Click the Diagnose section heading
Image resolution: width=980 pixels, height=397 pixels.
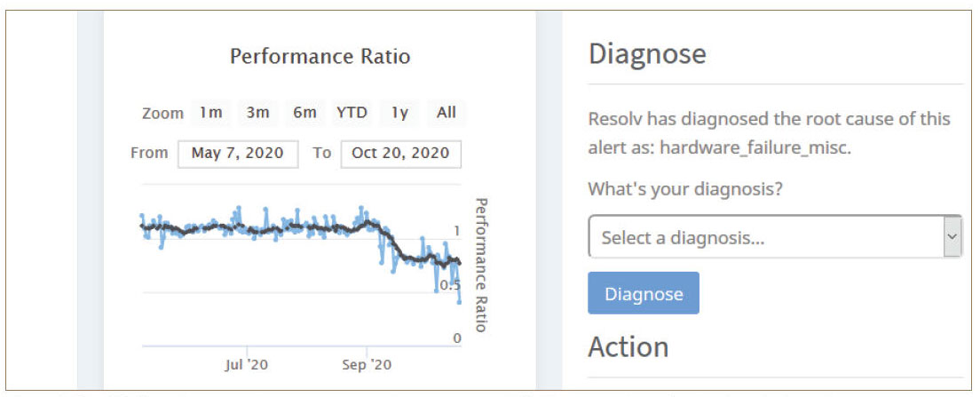[647, 54]
